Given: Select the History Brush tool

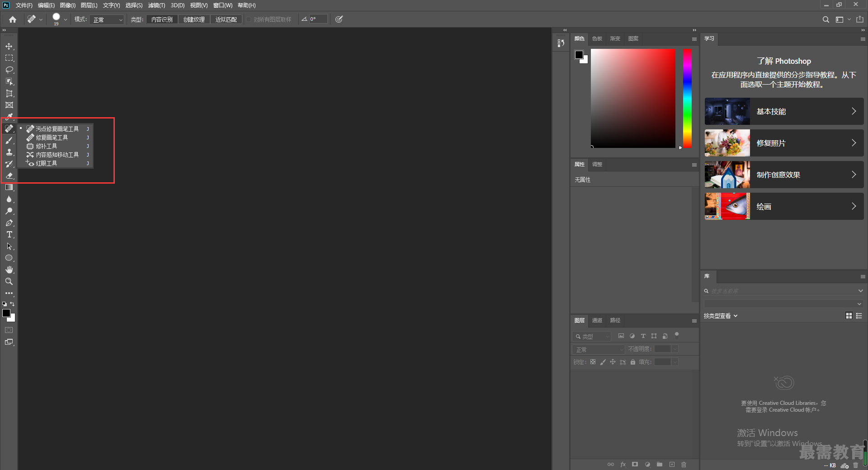Looking at the screenshot, I should click(x=9, y=164).
